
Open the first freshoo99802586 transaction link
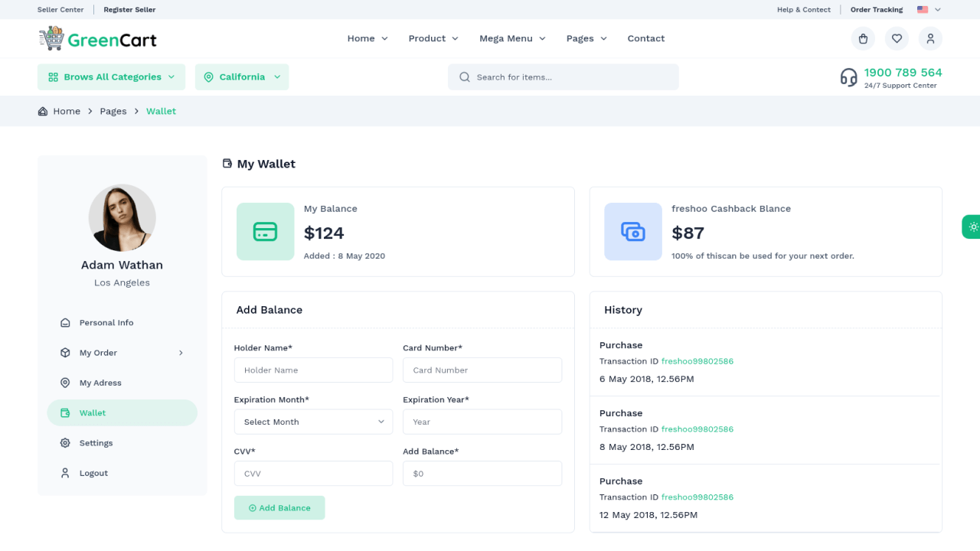(x=697, y=361)
